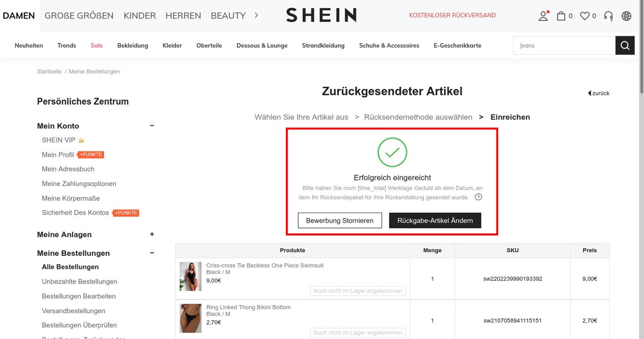Viewport: 644px width, 339px height.
Task: Open the Mein Adressbuch link
Action: (x=68, y=169)
